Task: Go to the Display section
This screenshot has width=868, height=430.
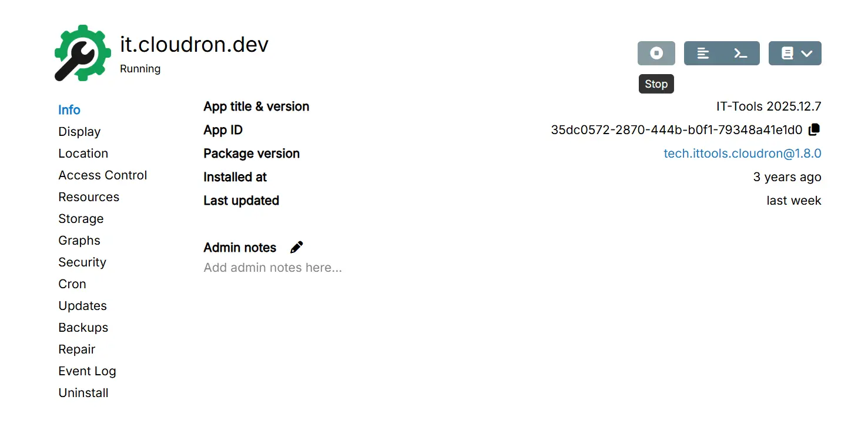Action: click(x=79, y=132)
